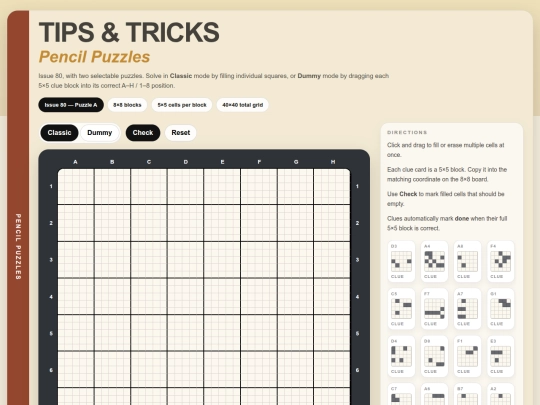
Task: Select the partially visible A2 clue card
Action: [x=500, y=394]
